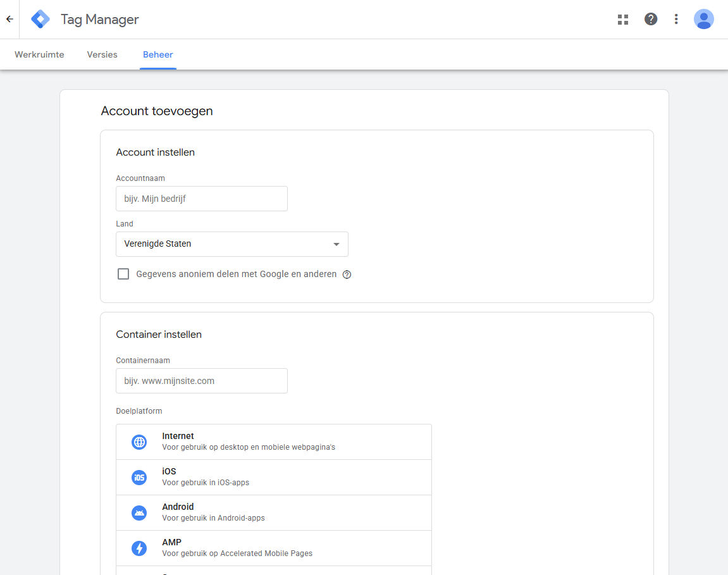Image resolution: width=728 pixels, height=575 pixels.
Task: Open the help question mark icon
Action: coord(651,19)
